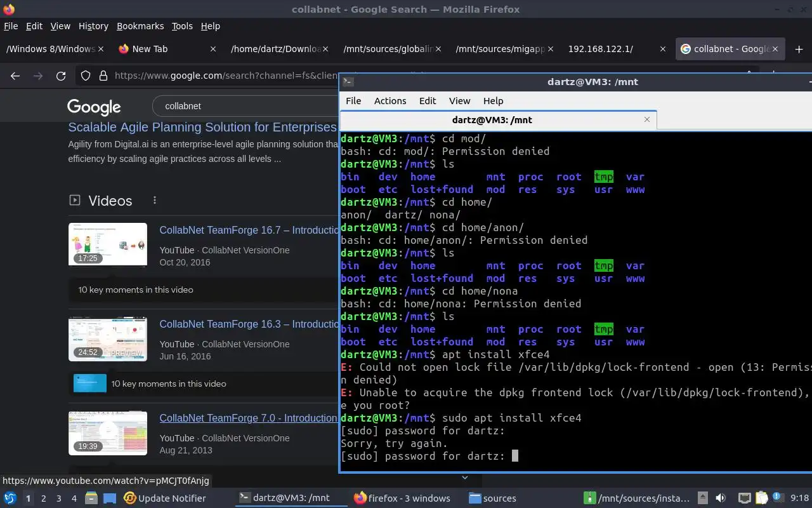The height and width of the screenshot is (508, 812).
Task: Open the Update Notifier taskbar item
Action: pos(165,498)
